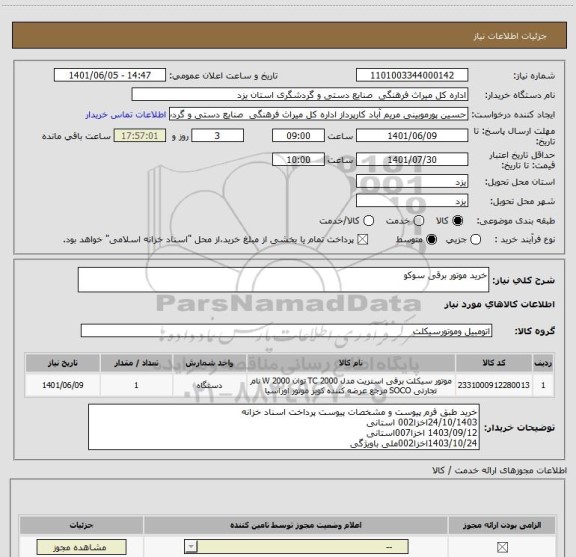Click the ردیف column header
This screenshot has width=576, height=557.
point(543,363)
